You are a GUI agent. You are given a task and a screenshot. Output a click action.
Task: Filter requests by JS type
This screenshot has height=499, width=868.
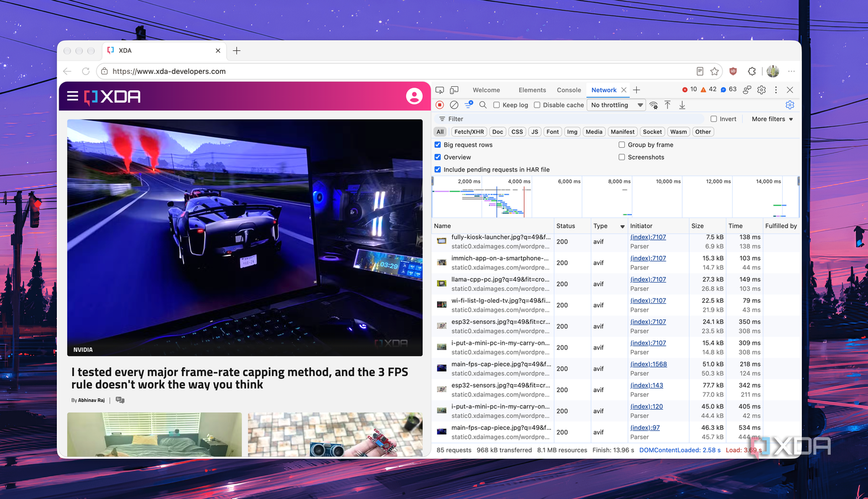(535, 132)
